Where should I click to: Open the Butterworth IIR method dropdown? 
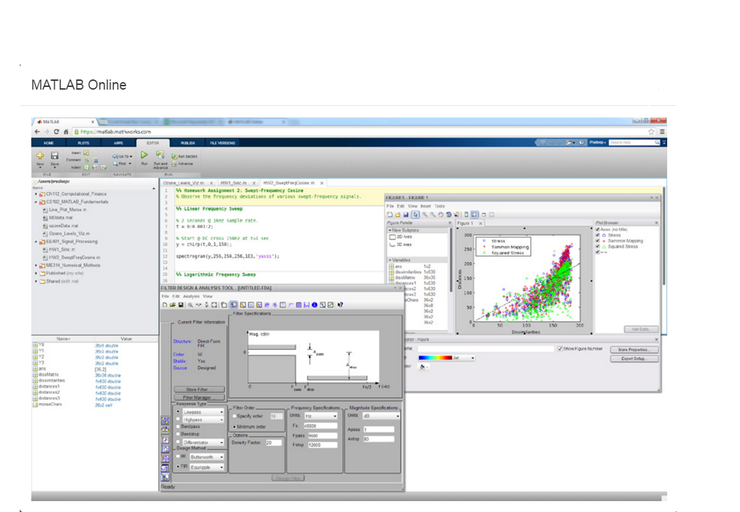[x=207, y=457]
